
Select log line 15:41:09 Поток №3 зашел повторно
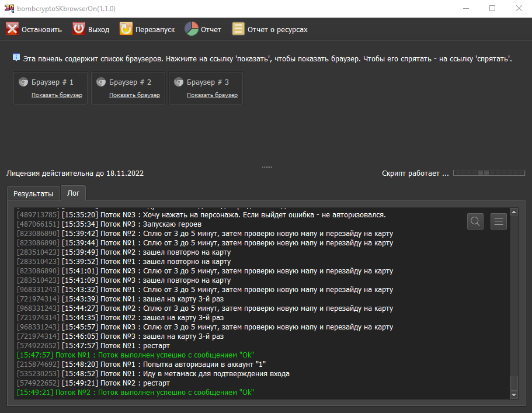click(x=124, y=280)
